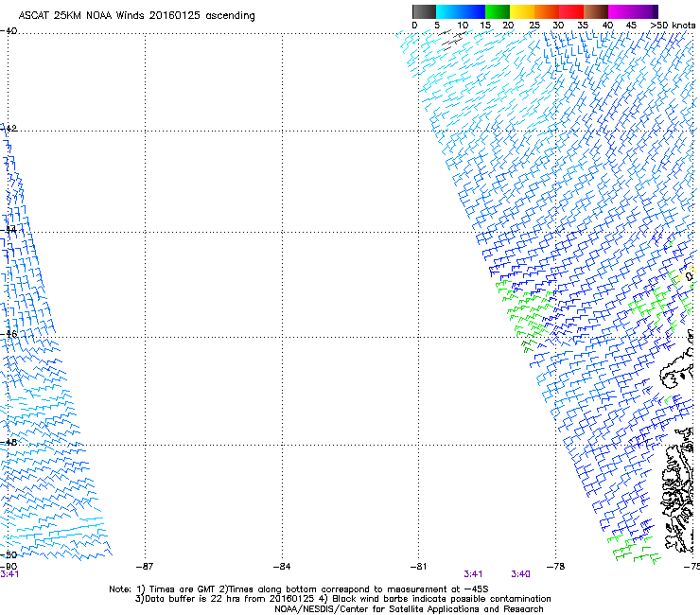This screenshot has width=700, height=615.
Task: Click the -46 latitude axis label
Action: [x=9, y=334]
